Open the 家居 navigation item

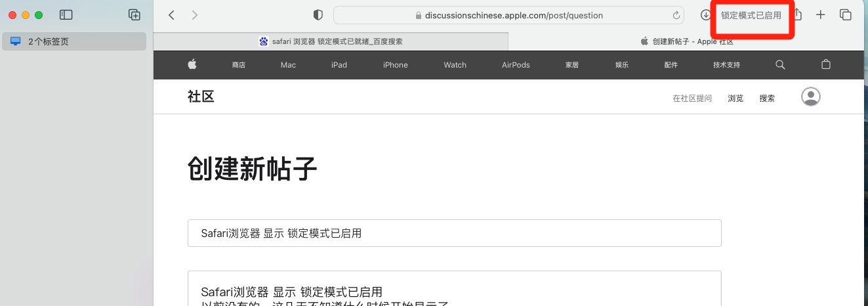pos(572,65)
